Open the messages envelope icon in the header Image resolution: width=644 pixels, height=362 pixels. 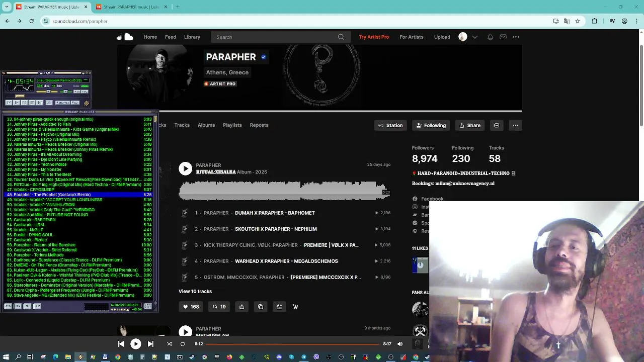click(503, 37)
